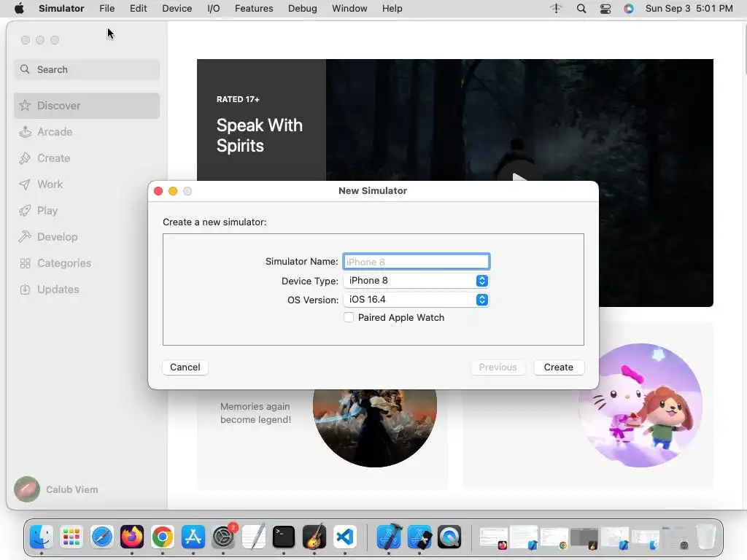Click the Previous button in the dialog
This screenshot has height=560, width=747.
[x=498, y=367]
